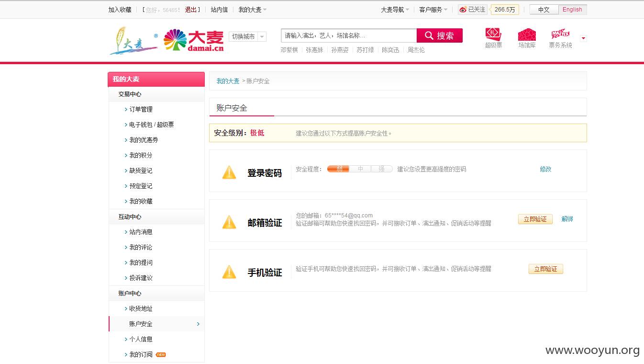Click warning icon beside 邮箱验证
Viewport: 644px width, 364px height.
click(229, 222)
